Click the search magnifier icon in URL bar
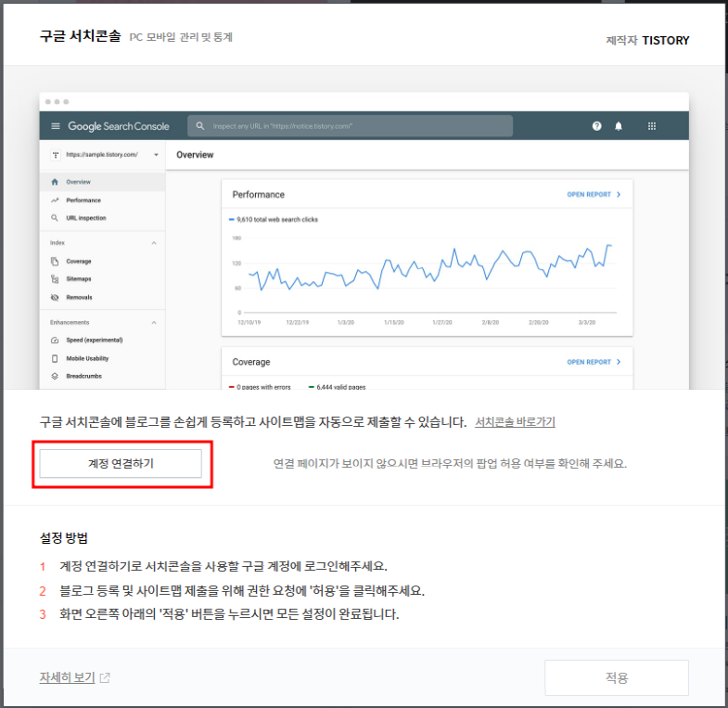 point(200,126)
